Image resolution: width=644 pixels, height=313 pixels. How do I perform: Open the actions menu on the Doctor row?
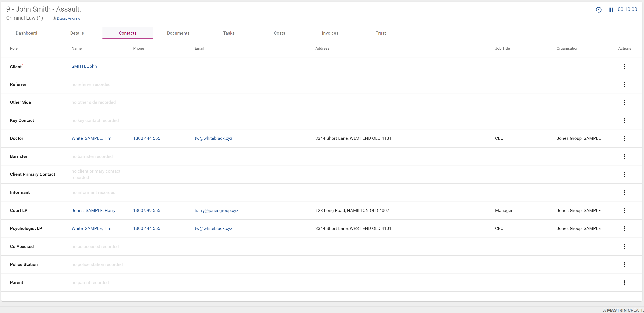click(x=624, y=139)
